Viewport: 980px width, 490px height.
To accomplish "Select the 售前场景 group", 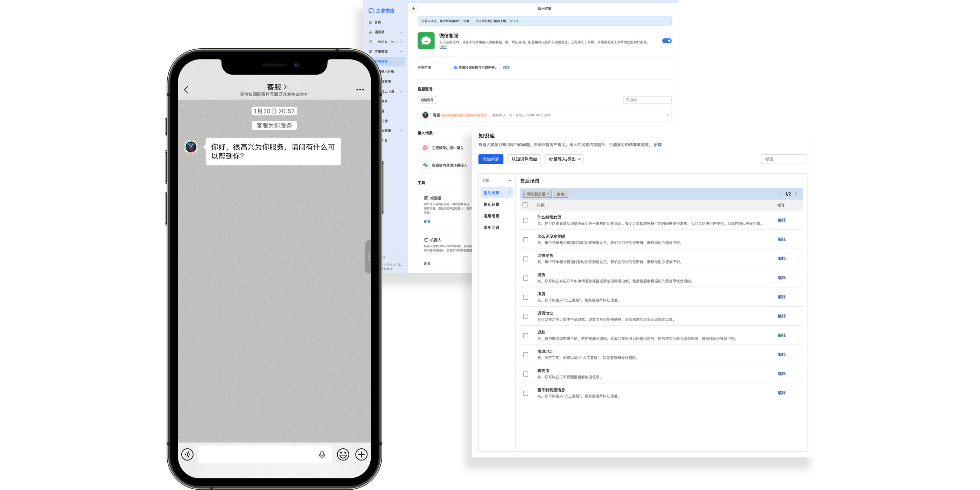I will [491, 204].
